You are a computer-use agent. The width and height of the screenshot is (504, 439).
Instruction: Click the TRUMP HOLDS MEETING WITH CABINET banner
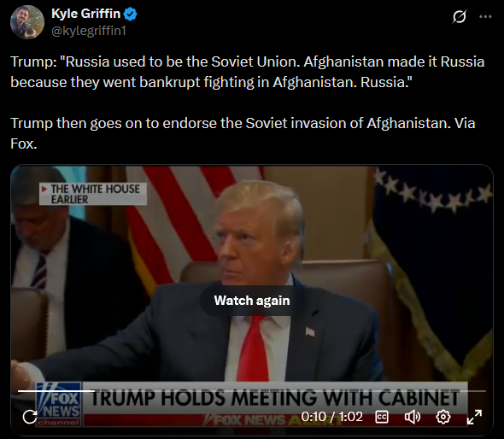click(275, 398)
